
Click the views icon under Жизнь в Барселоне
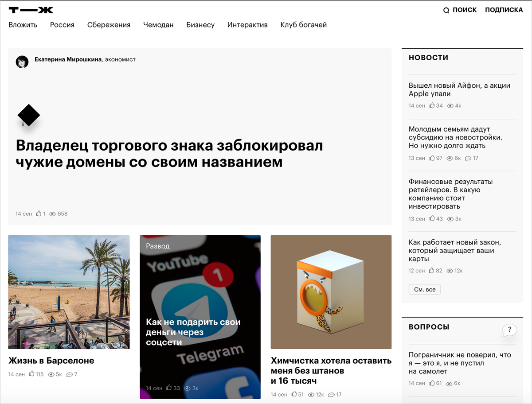(51, 374)
